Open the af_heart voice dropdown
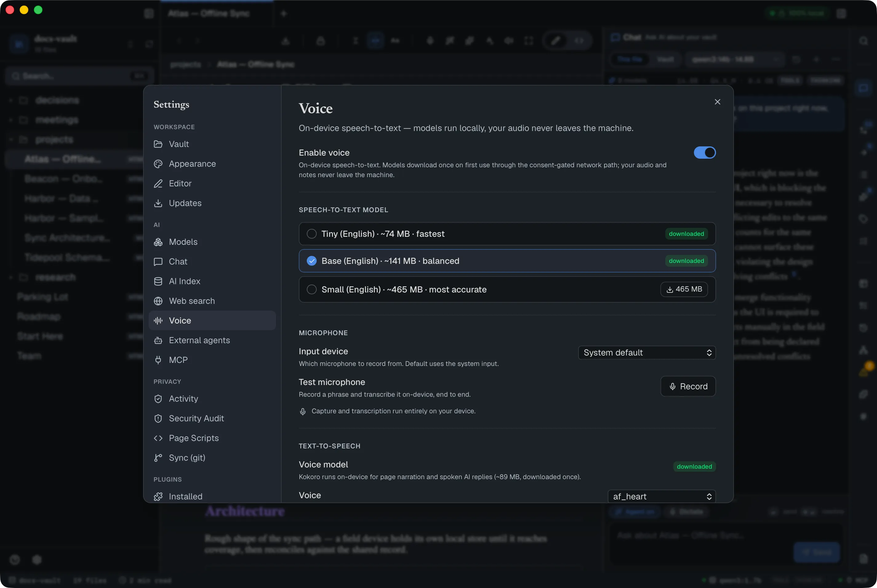This screenshot has height=588, width=877. tap(661, 496)
